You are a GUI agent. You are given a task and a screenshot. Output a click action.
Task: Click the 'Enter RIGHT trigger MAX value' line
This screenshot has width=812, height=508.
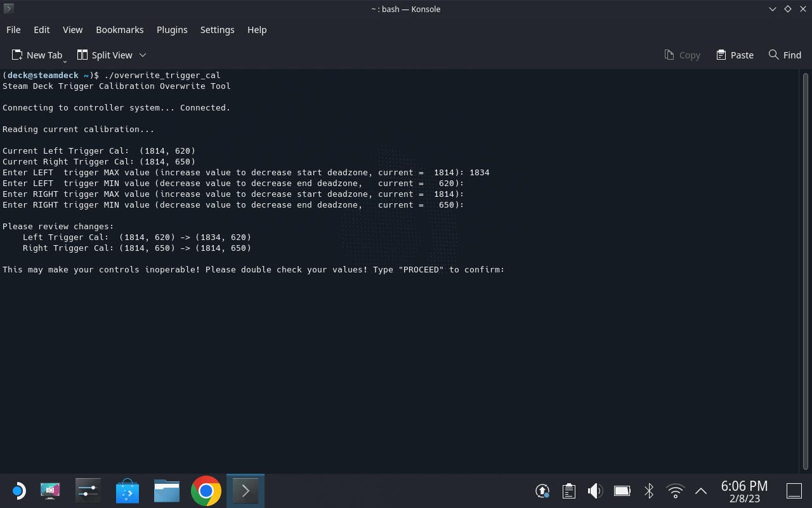233,194
